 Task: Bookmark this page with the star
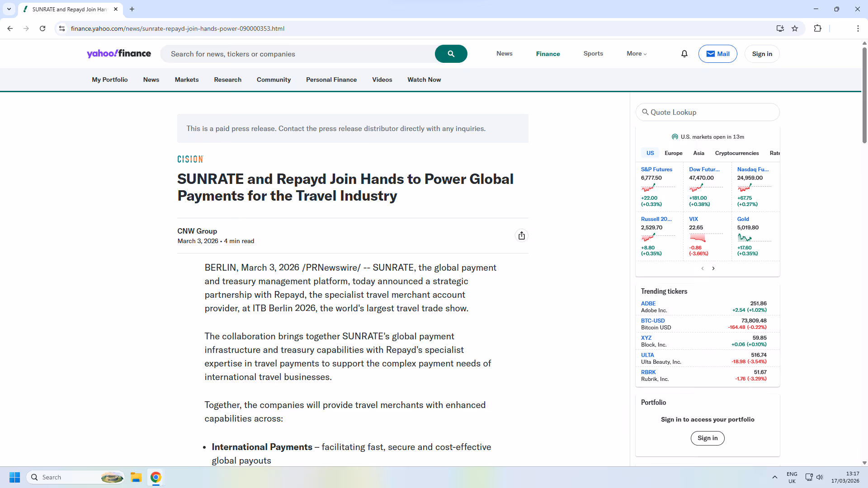[795, 28]
